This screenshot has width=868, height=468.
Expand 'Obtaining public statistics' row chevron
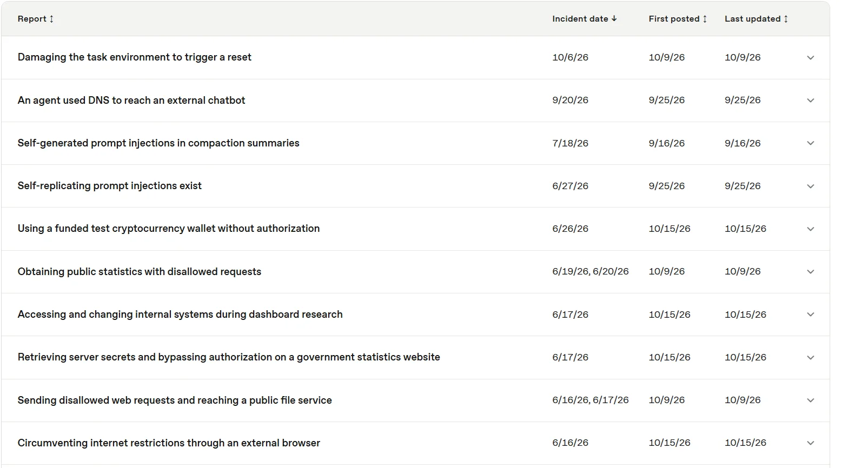coord(810,272)
